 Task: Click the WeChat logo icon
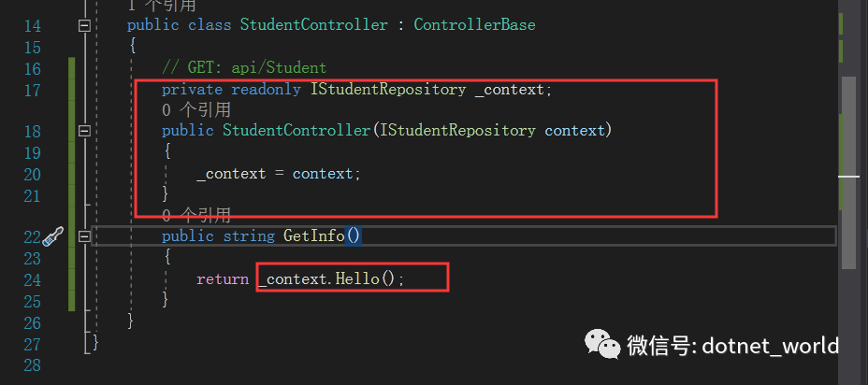(x=601, y=345)
